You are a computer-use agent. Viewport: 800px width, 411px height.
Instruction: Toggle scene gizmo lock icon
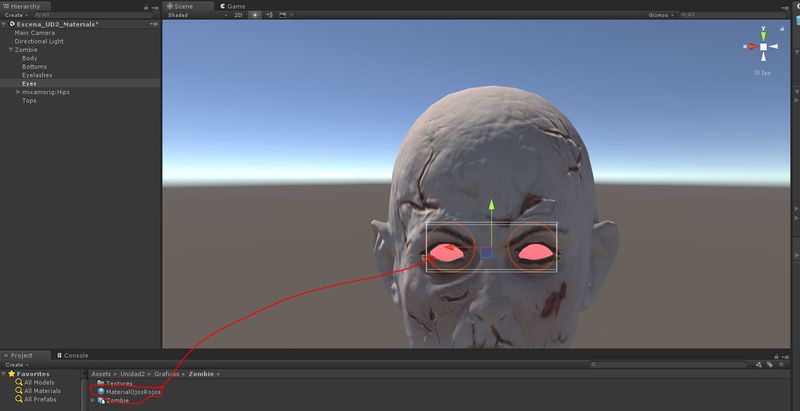pos(782,29)
